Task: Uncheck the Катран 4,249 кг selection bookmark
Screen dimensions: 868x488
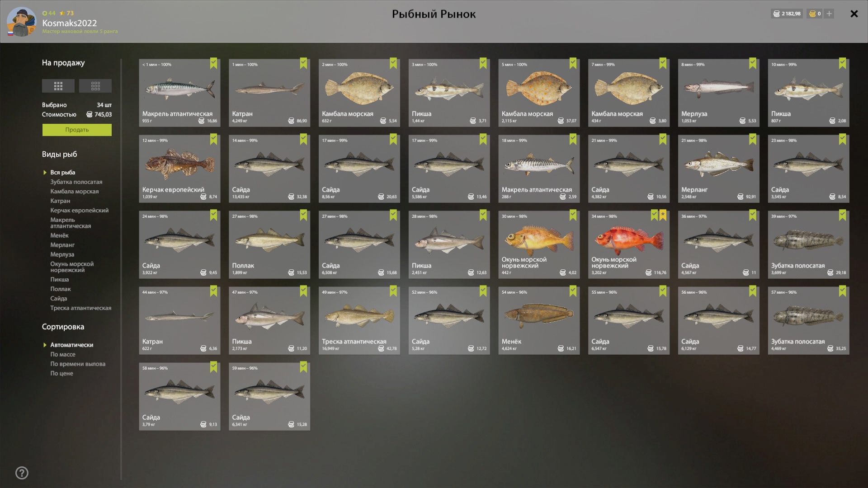Action: pyautogui.click(x=303, y=63)
